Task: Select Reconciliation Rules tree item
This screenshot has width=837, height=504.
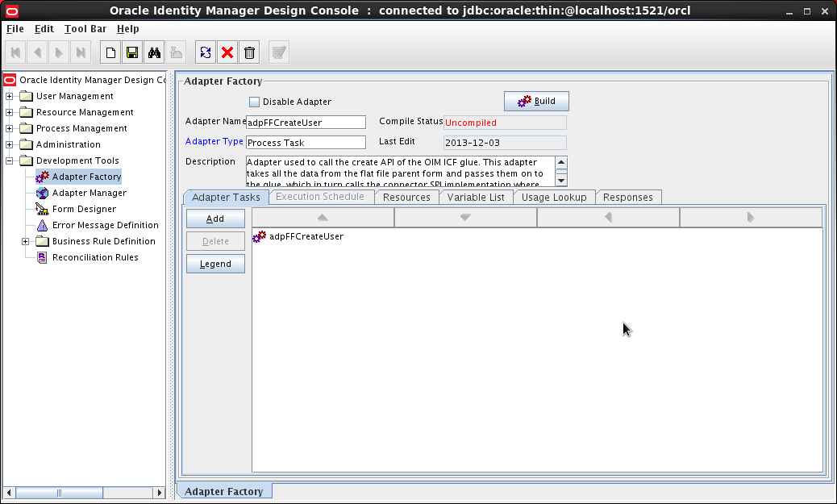Action: click(x=95, y=257)
